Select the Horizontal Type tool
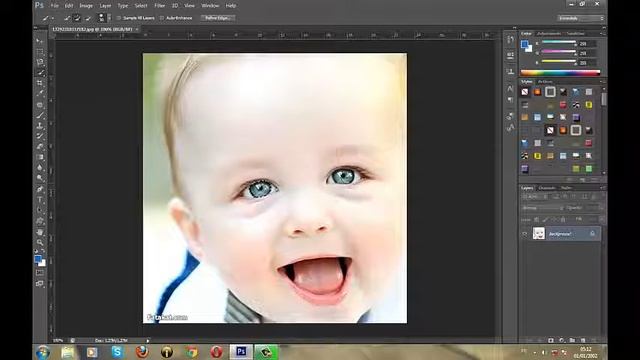The height and width of the screenshot is (360, 640). click(x=40, y=200)
